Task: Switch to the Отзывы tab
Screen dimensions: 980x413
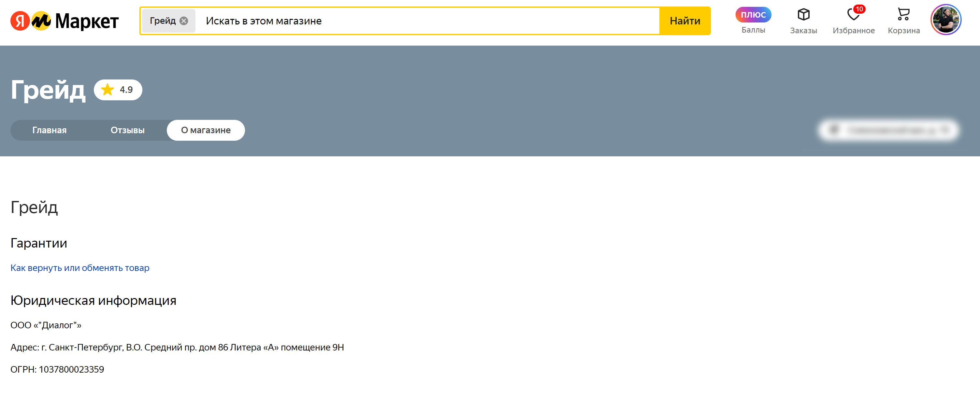Action: click(127, 130)
